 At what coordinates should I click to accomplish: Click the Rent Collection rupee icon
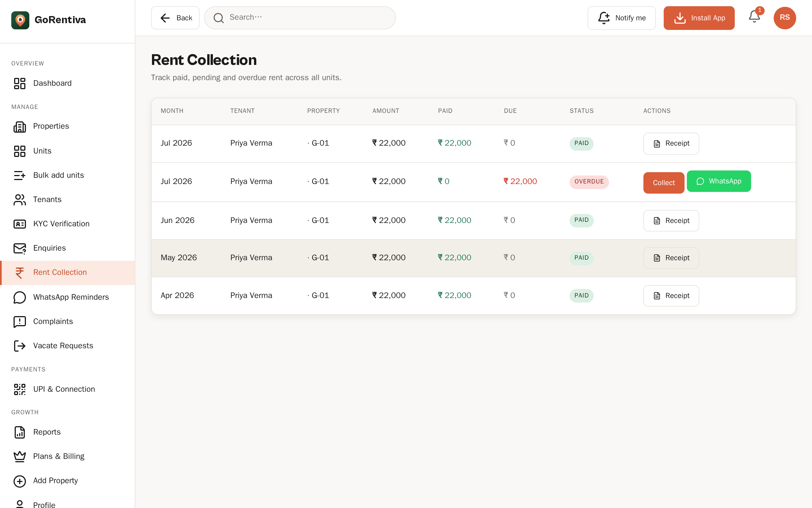point(19,273)
